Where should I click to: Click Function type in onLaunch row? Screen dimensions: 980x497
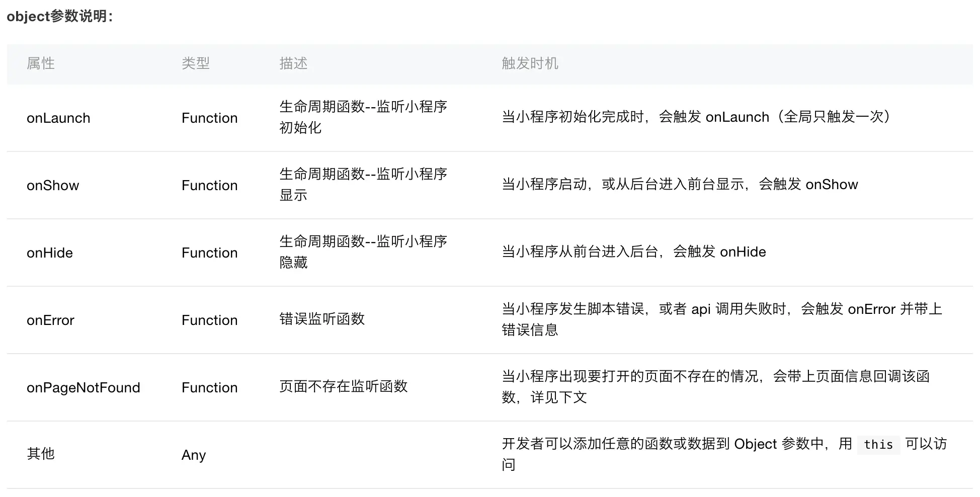209,118
